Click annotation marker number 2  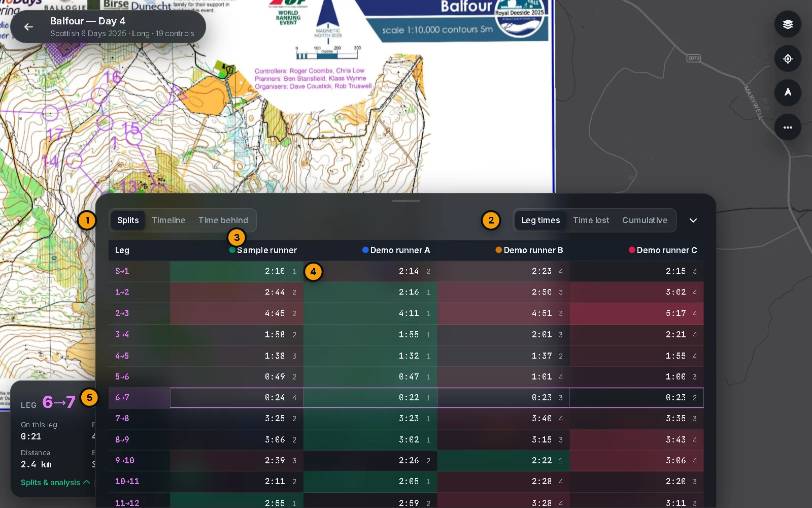tap(491, 220)
